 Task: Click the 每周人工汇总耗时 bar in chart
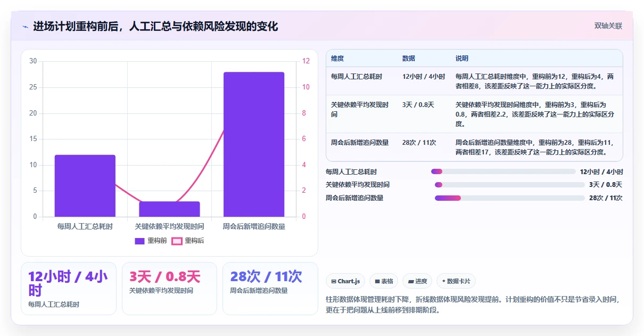click(85, 186)
